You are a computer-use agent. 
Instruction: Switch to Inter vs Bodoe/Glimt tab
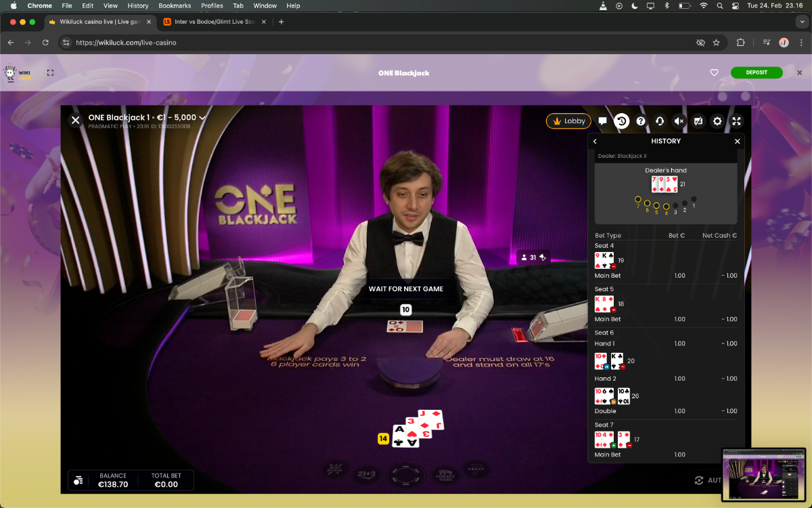point(210,22)
